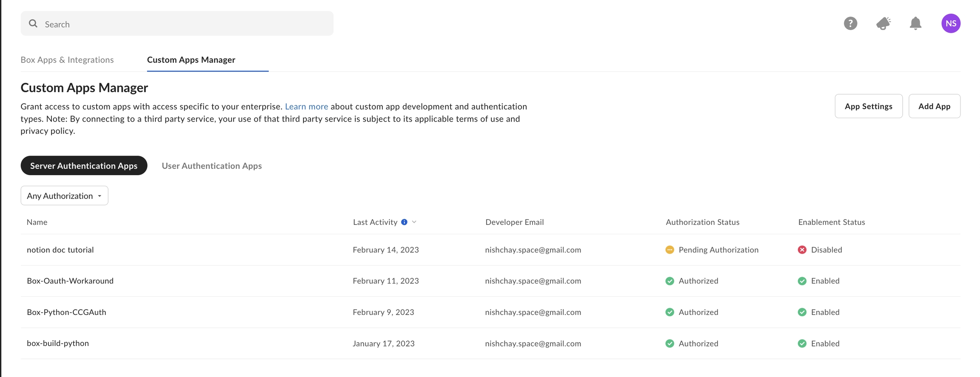Click the red Disabled status icon
The image size is (980, 377).
click(x=802, y=250)
